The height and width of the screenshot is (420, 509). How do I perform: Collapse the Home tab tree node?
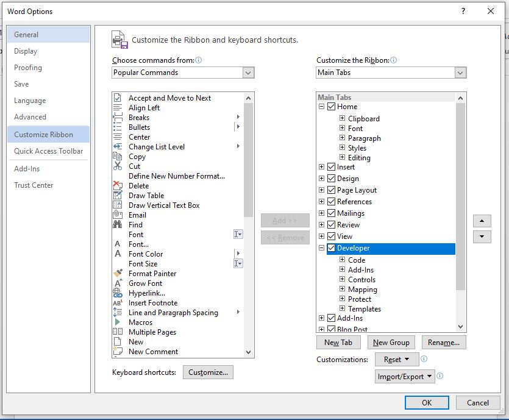coord(321,107)
